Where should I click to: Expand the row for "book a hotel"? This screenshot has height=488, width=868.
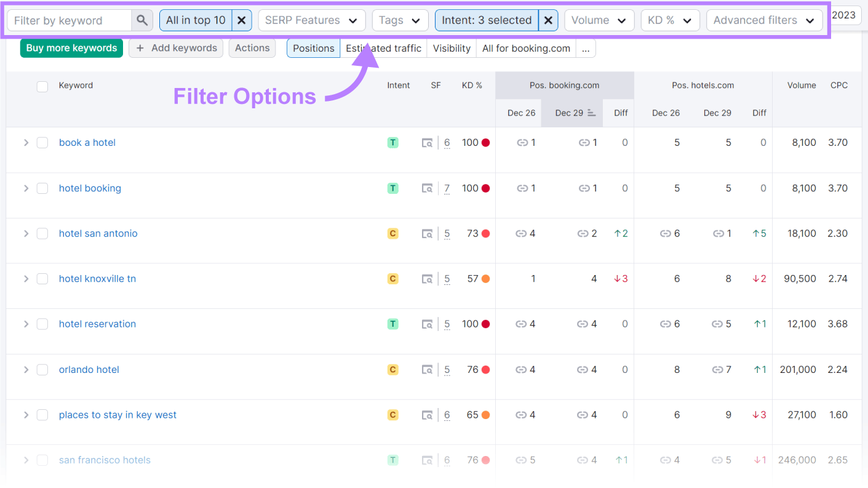(x=26, y=142)
